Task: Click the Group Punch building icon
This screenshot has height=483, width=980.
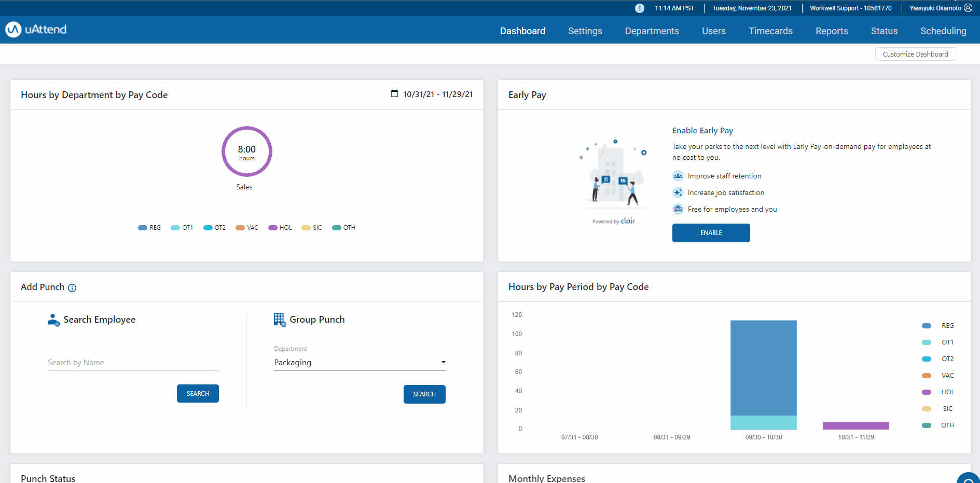Action: (x=280, y=320)
